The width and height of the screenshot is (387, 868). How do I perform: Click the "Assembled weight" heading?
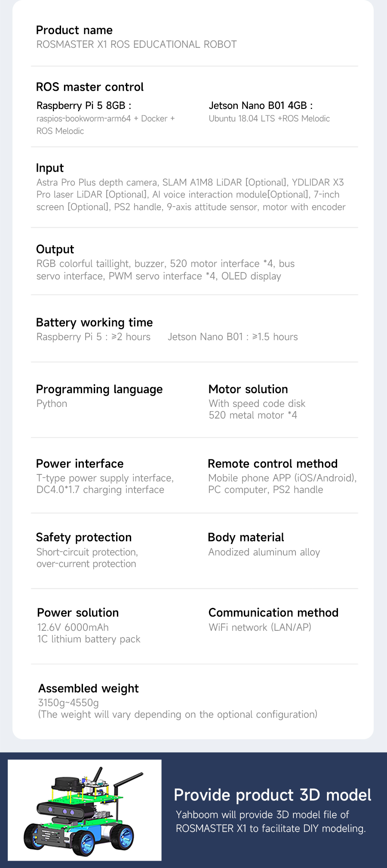[x=89, y=688]
